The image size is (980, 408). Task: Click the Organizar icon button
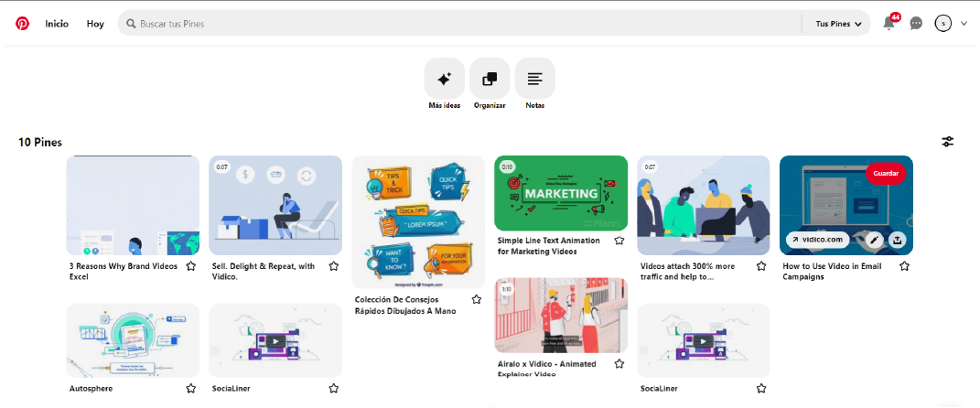490,78
